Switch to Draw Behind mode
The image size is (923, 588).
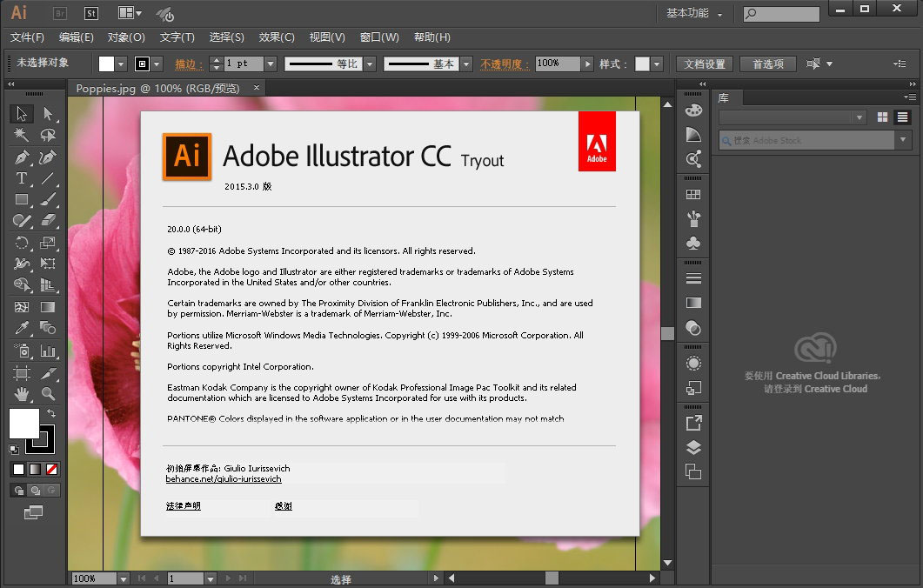[36, 491]
